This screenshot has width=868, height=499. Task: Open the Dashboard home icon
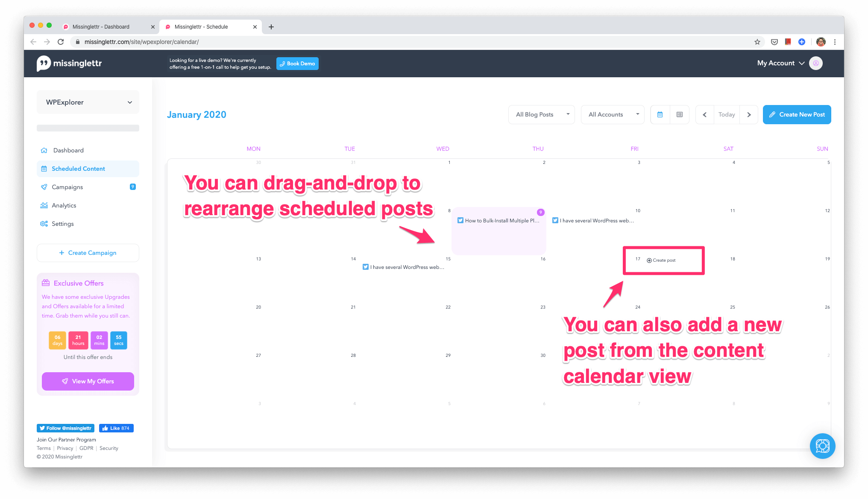[44, 150]
